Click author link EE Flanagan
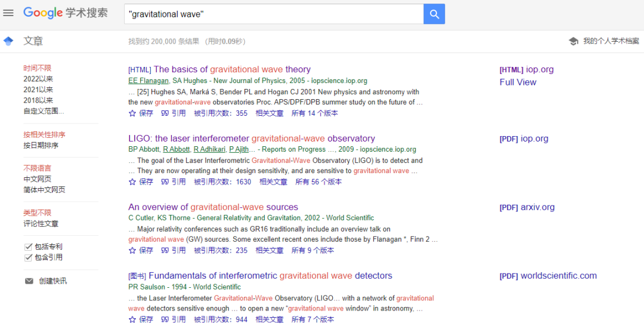This screenshot has width=644, height=329. (148, 81)
